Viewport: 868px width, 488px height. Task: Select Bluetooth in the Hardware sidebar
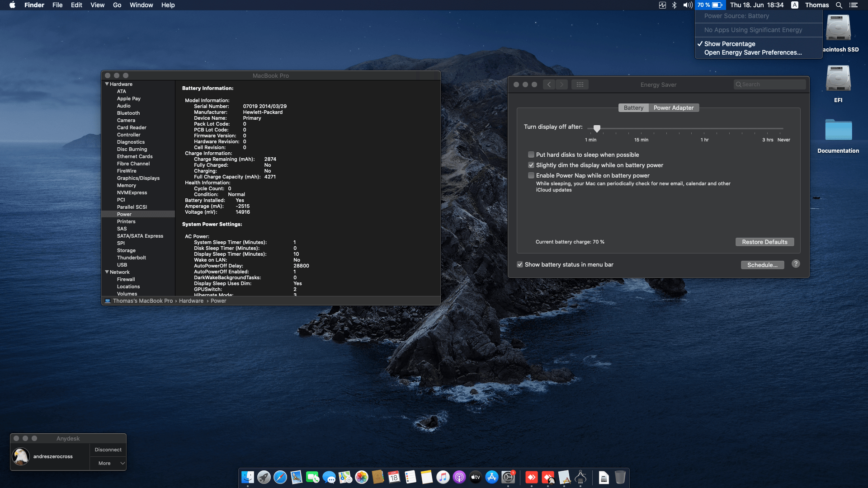[138, 113]
